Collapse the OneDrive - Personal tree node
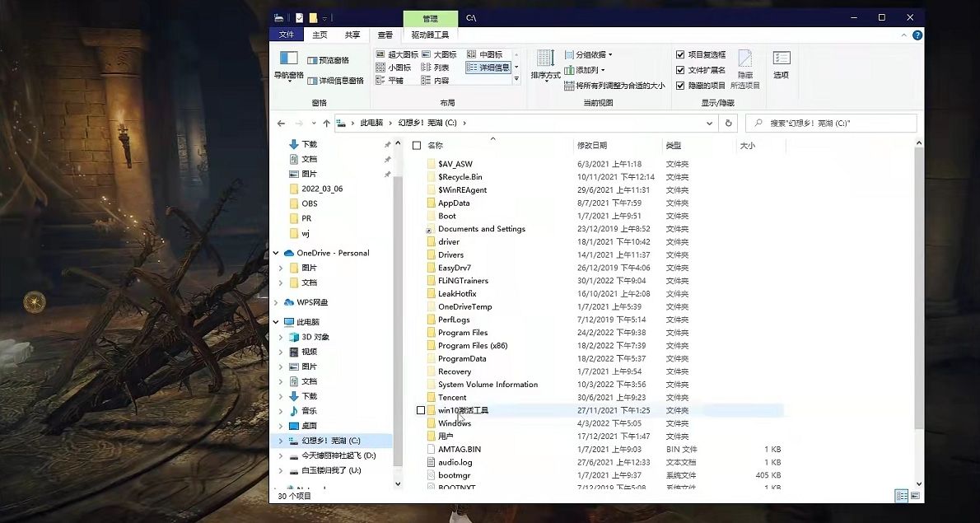 276,253
